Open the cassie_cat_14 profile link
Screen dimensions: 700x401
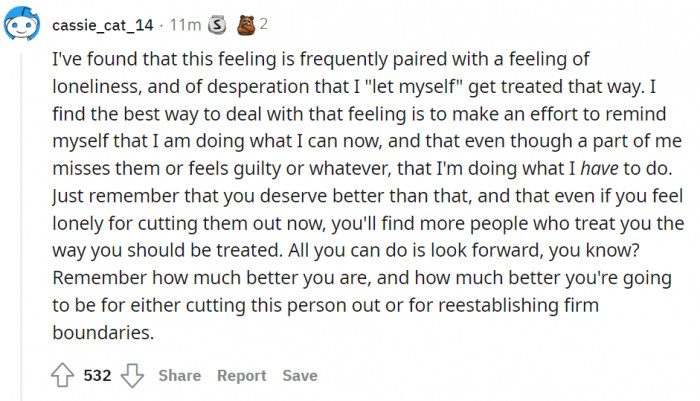click(x=103, y=25)
